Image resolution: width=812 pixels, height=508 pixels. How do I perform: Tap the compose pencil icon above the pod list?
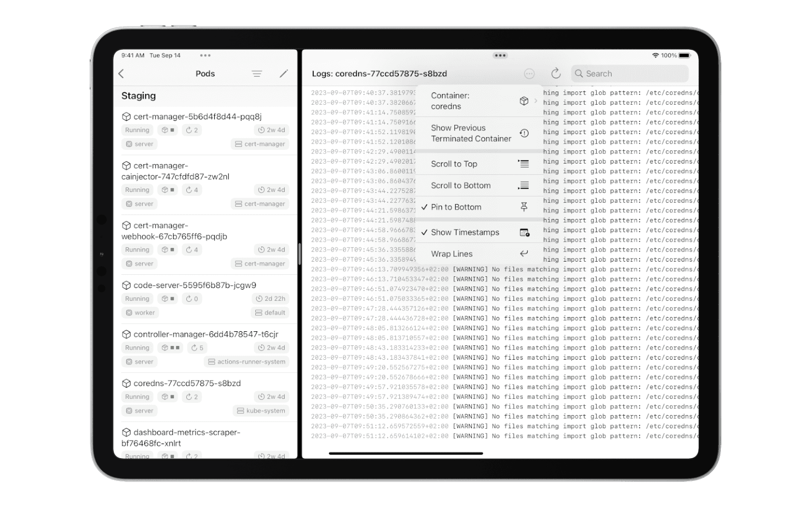[x=284, y=73]
